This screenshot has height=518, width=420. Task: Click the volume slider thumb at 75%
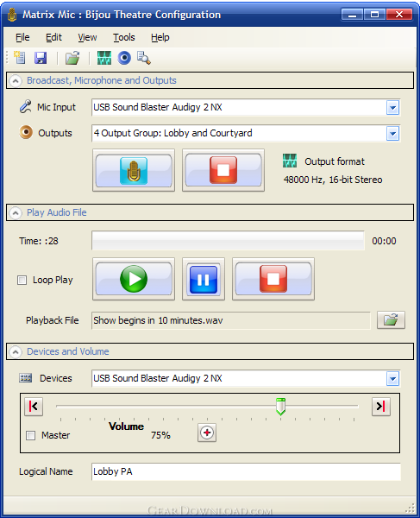tap(281, 407)
